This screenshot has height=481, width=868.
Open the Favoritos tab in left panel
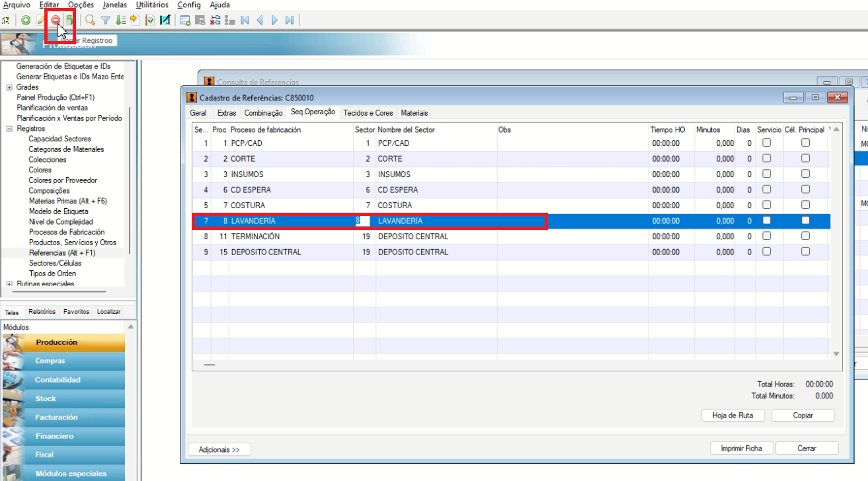(77, 312)
